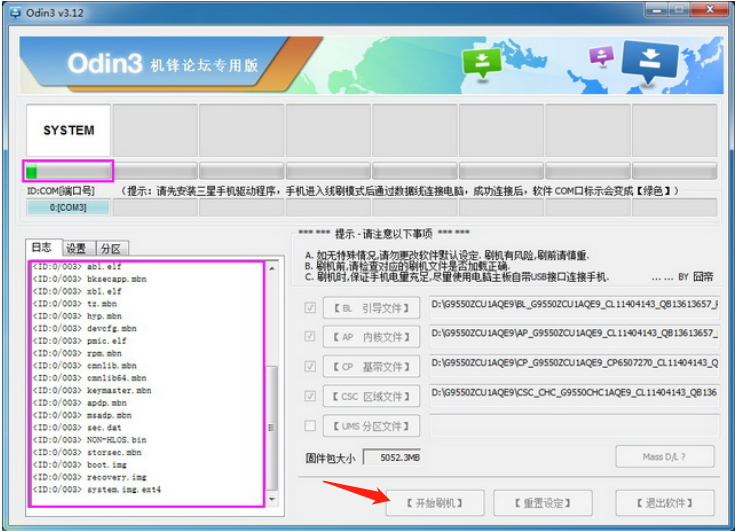Click the 固件包大小 5052.3MB field
This screenshot has height=531, width=735.
pos(392,457)
